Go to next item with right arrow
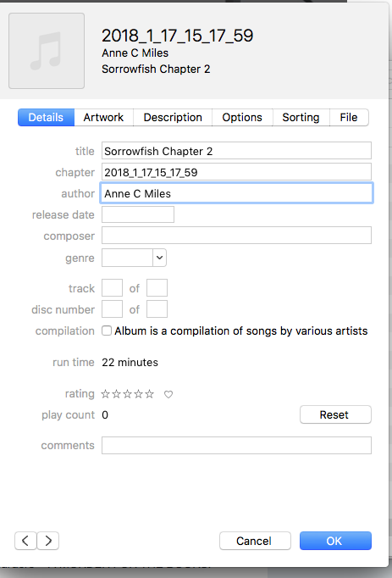392x578 pixels. (x=48, y=541)
